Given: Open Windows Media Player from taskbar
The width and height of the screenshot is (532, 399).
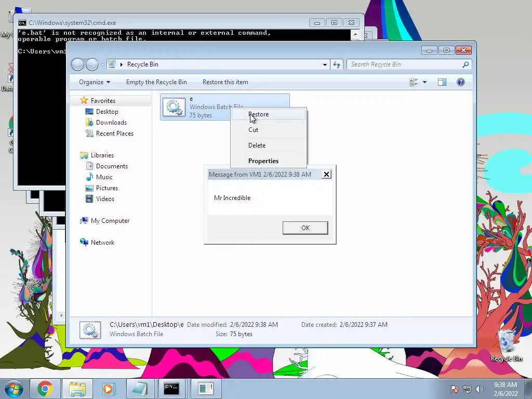Looking at the screenshot, I should 108,389.
